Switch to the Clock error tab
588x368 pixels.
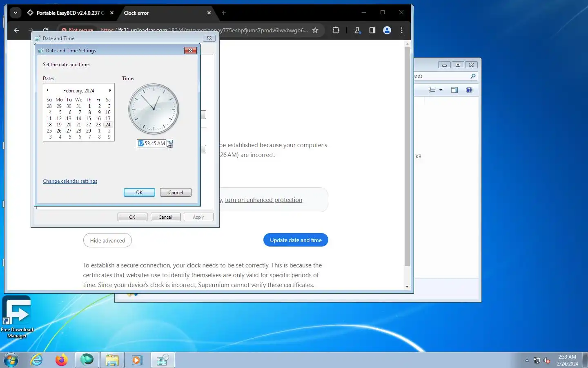(163, 13)
